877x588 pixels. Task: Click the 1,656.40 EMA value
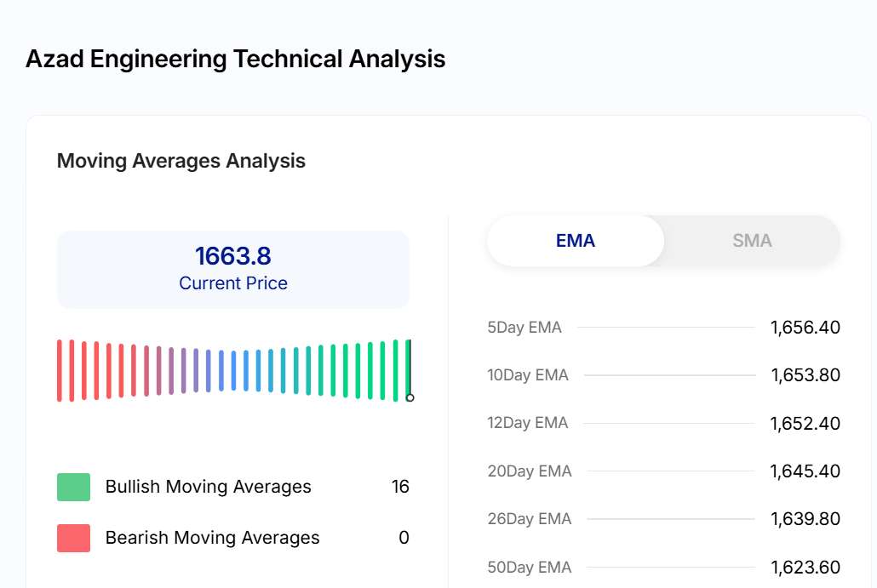pyautogui.click(x=805, y=328)
